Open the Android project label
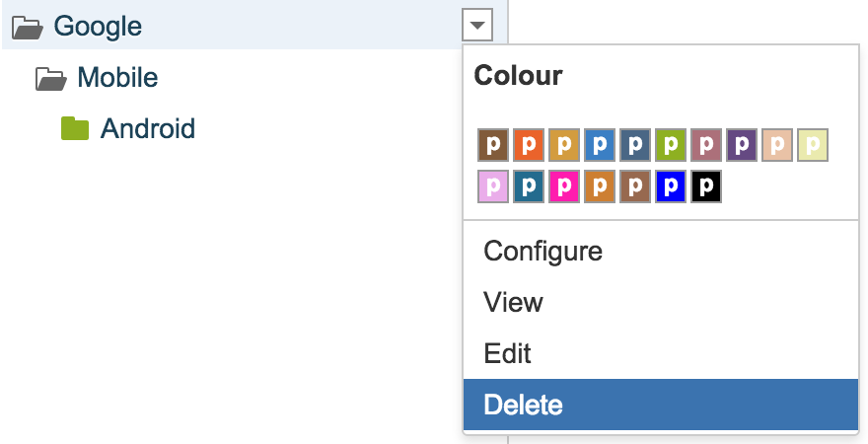This screenshot has width=868, height=444. pos(147,128)
